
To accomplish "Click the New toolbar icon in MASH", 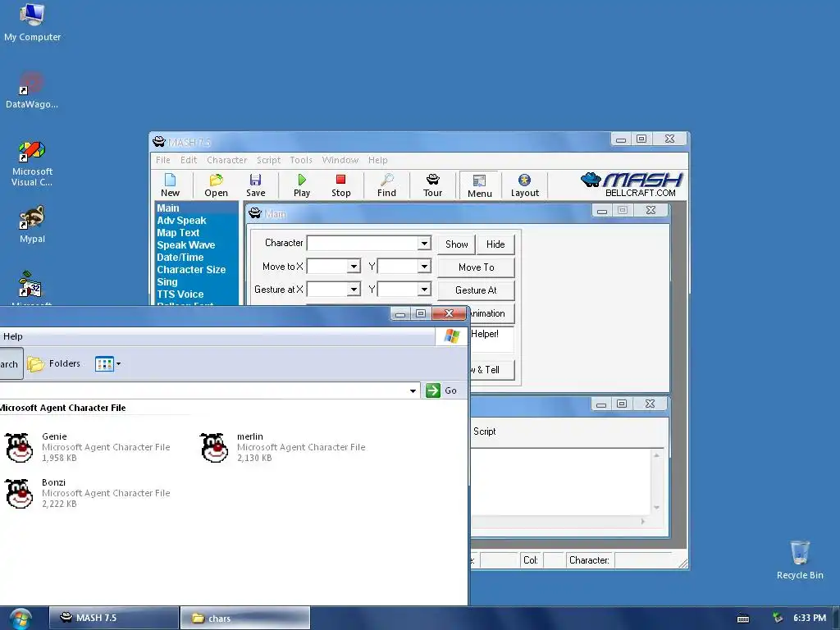I will coord(170,185).
